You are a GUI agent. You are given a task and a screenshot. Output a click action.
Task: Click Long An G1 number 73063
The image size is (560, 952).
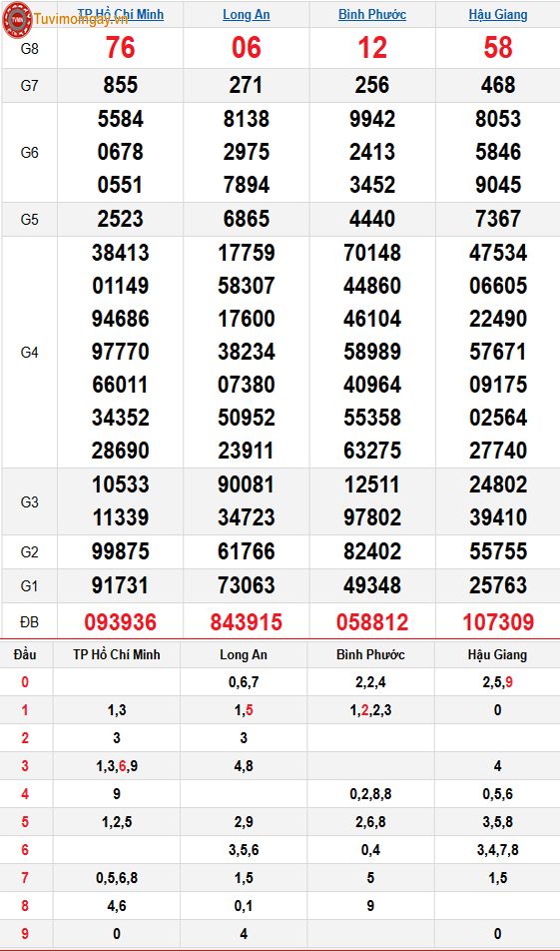(x=246, y=585)
